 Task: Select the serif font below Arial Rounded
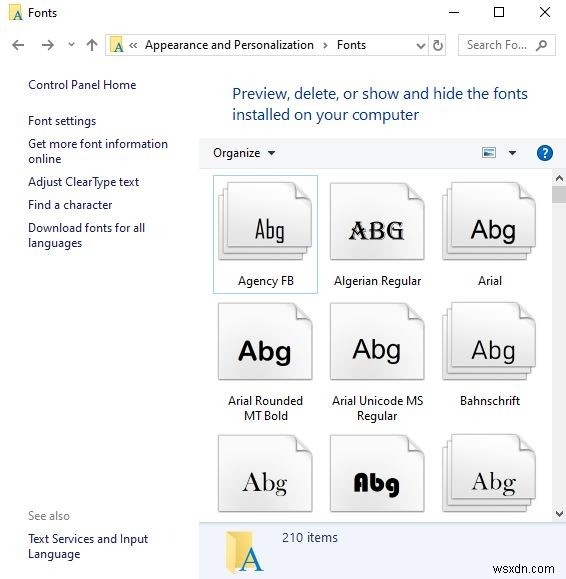point(265,473)
